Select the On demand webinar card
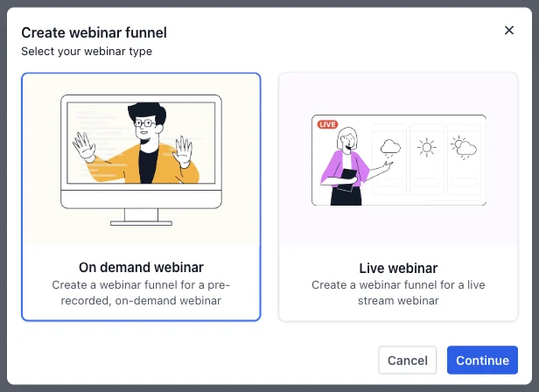This screenshot has width=539, height=392. point(141,197)
